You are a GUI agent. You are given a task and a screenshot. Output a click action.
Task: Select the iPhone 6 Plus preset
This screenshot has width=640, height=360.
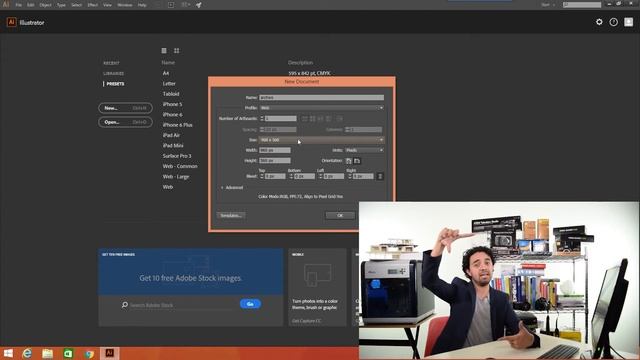point(177,125)
